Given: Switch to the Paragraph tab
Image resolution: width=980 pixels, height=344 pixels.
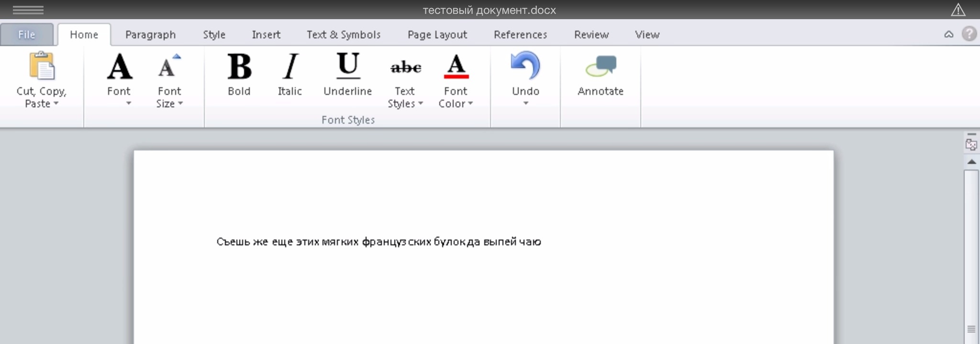Looking at the screenshot, I should tap(150, 34).
